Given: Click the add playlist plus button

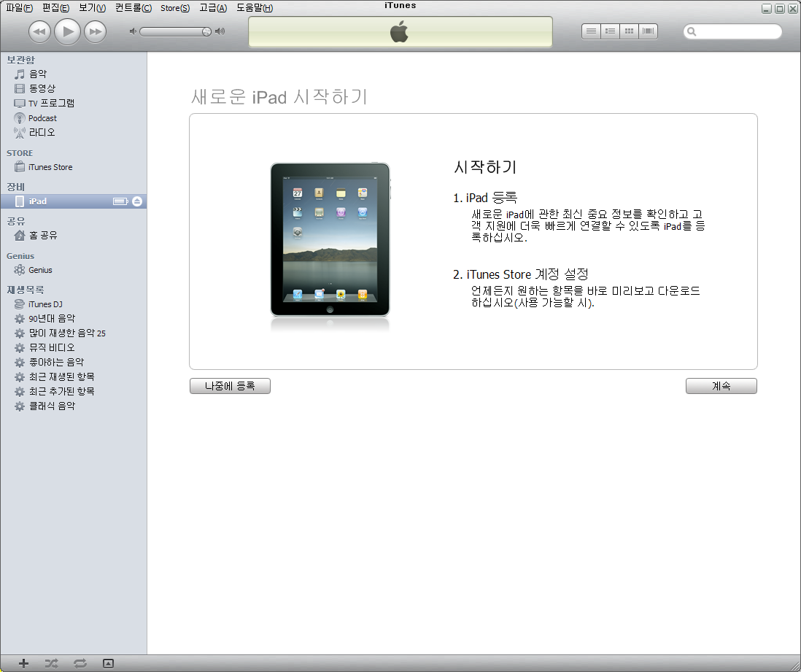Looking at the screenshot, I should pyautogui.click(x=23, y=664).
